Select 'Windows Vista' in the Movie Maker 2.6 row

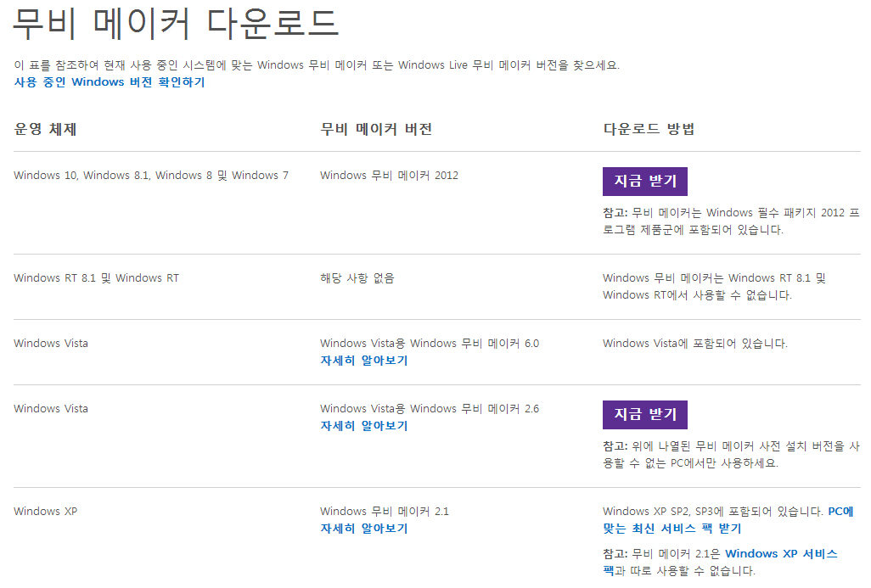click(x=51, y=409)
